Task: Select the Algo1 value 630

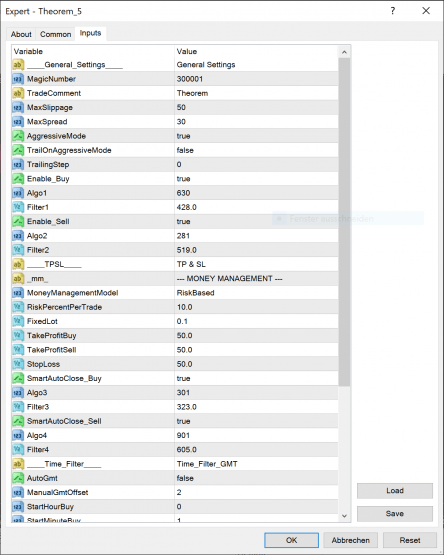Action: click(x=183, y=193)
